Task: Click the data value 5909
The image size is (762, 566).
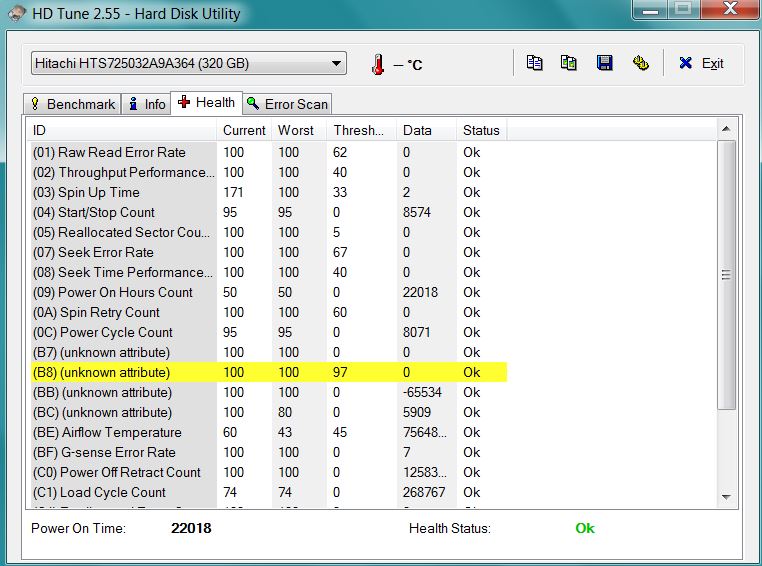Action: point(416,412)
